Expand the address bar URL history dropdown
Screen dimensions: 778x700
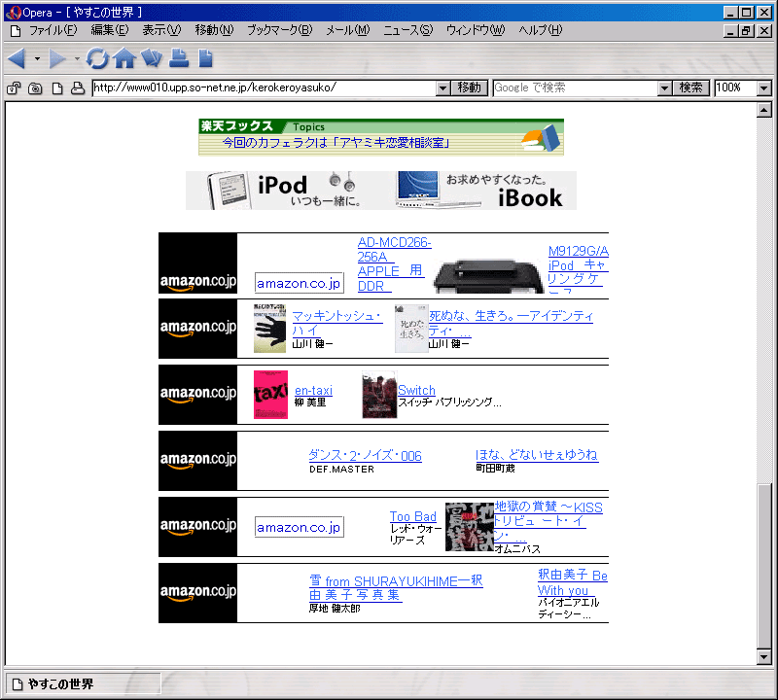443,88
